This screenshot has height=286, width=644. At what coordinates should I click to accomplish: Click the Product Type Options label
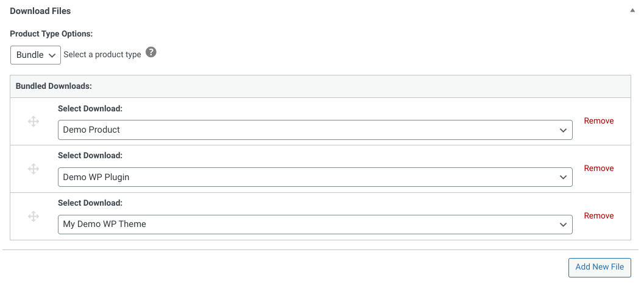click(51, 33)
